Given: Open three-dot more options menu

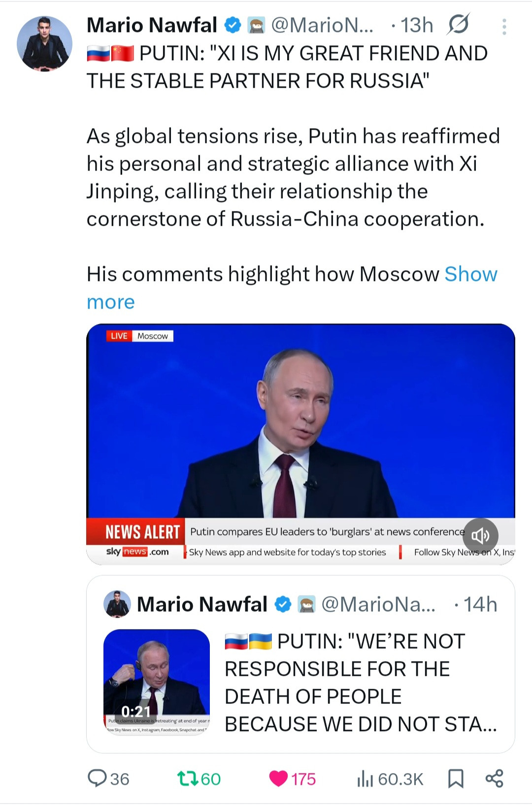Looking at the screenshot, I should coord(504,27).
